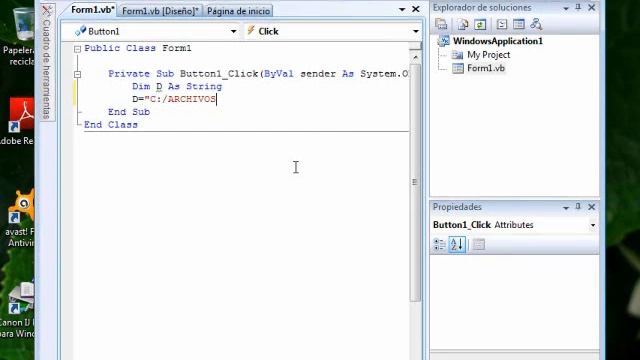Viewport: 640px width, 360px height.
Task: Place cursor in D="C:/ARCHIVOS line
Action: pos(174,99)
